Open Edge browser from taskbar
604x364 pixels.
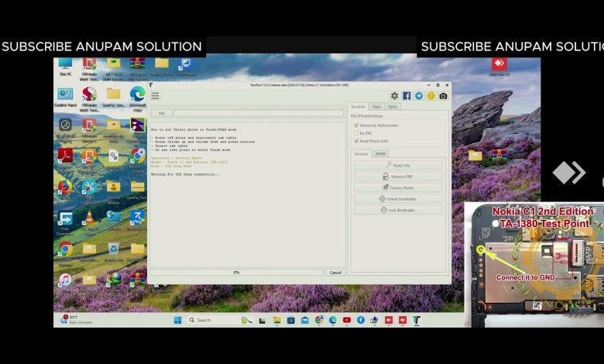(x=333, y=320)
